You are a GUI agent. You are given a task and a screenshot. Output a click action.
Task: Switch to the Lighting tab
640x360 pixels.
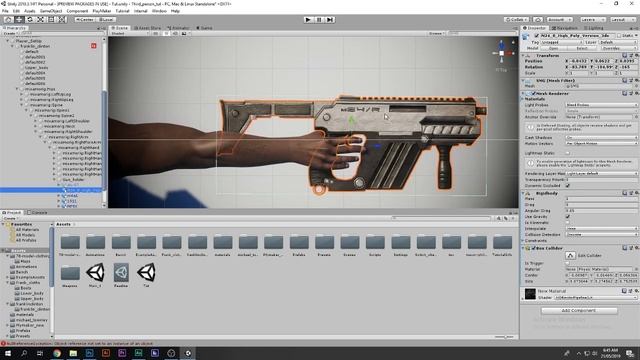(593, 28)
